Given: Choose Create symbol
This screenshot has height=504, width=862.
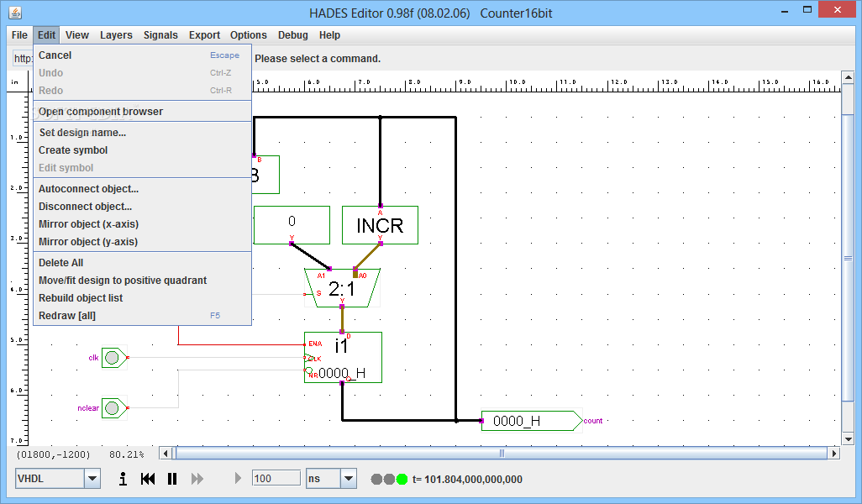Looking at the screenshot, I should pyautogui.click(x=142, y=150).
